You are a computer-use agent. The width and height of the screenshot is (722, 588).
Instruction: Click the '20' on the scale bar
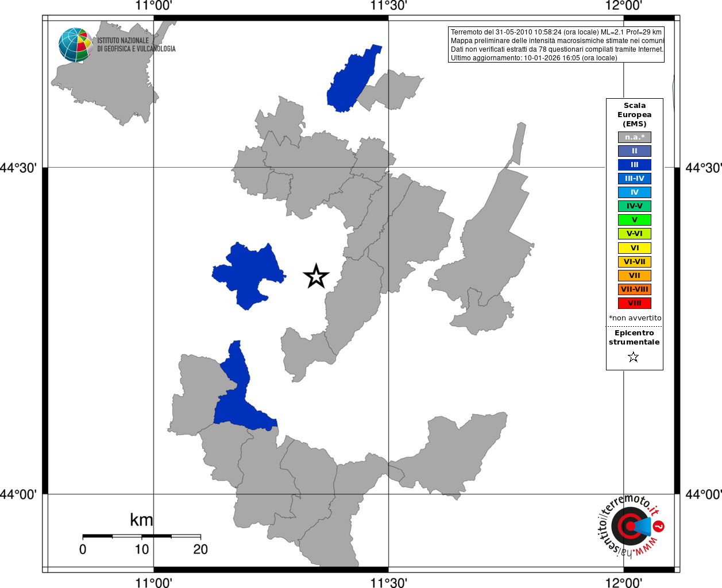coord(200,550)
